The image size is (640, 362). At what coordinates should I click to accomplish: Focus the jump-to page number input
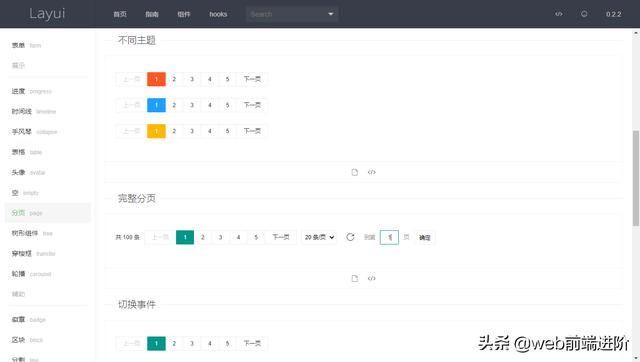point(389,237)
